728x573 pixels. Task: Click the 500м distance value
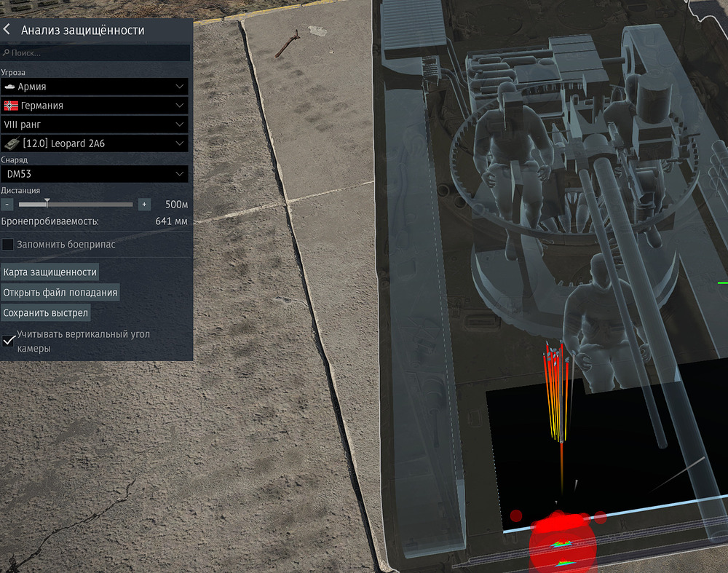(176, 205)
